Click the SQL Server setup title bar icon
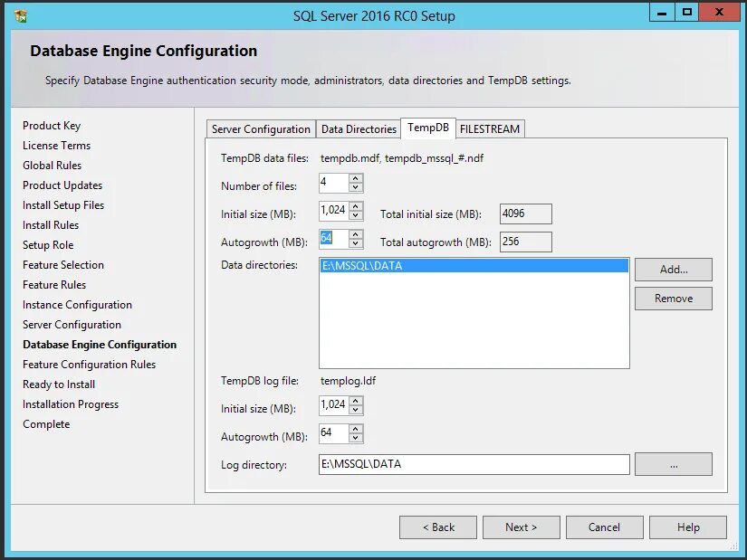This screenshot has width=747, height=560. [21, 15]
